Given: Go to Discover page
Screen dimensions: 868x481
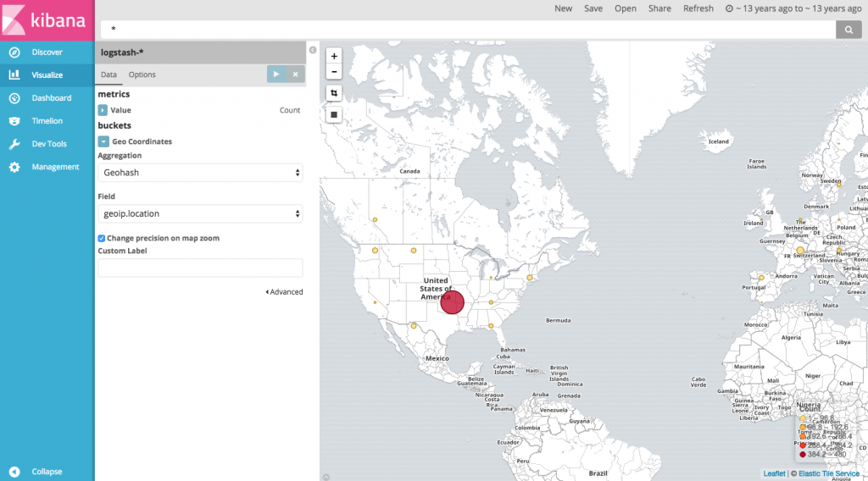Looking at the screenshot, I should point(47,52).
